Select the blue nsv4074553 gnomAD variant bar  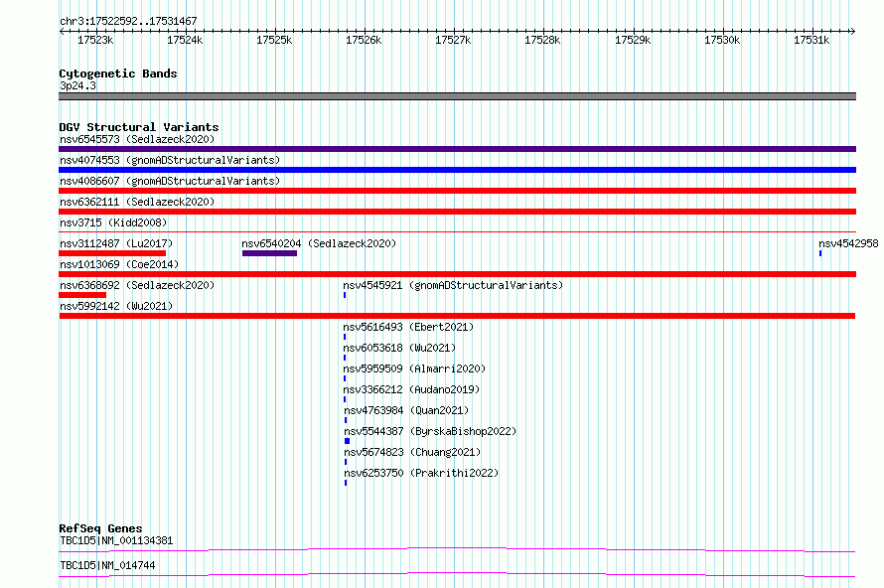tap(457, 170)
